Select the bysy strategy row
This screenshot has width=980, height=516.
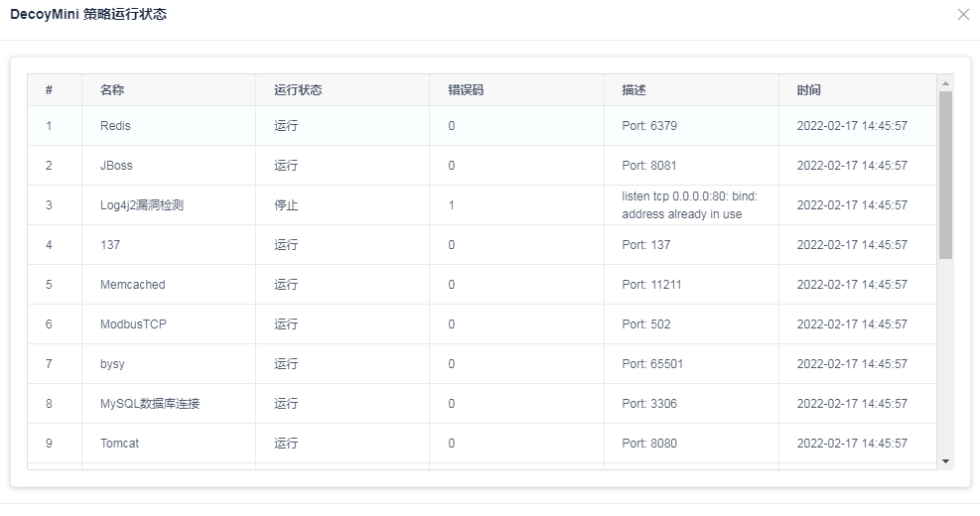pyautogui.click(x=112, y=364)
